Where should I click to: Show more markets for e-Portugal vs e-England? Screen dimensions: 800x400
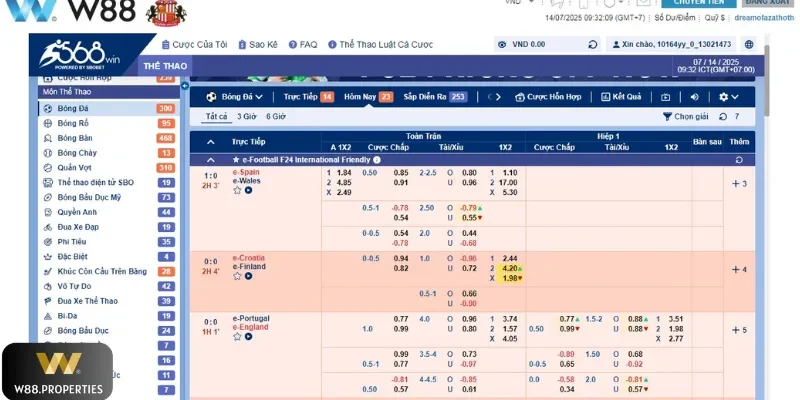pos(739,329)
